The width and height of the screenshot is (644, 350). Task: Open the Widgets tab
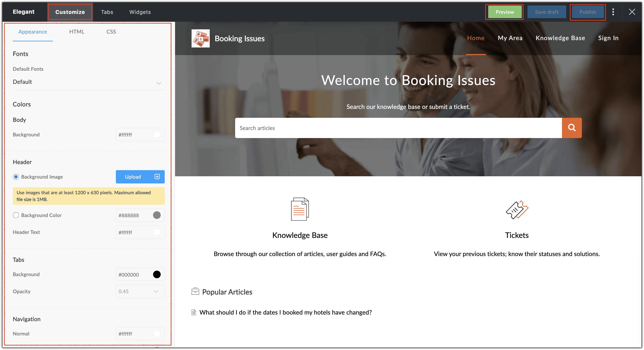140,12
